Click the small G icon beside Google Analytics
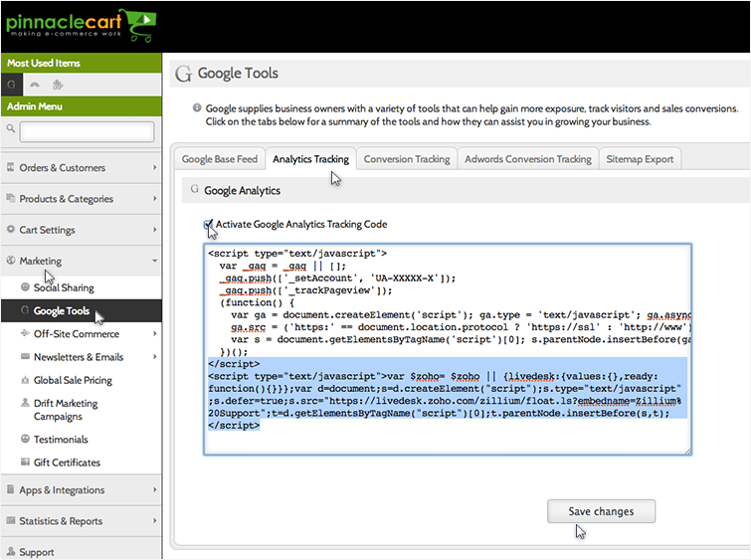751x560 pixels. pos(194,189)
